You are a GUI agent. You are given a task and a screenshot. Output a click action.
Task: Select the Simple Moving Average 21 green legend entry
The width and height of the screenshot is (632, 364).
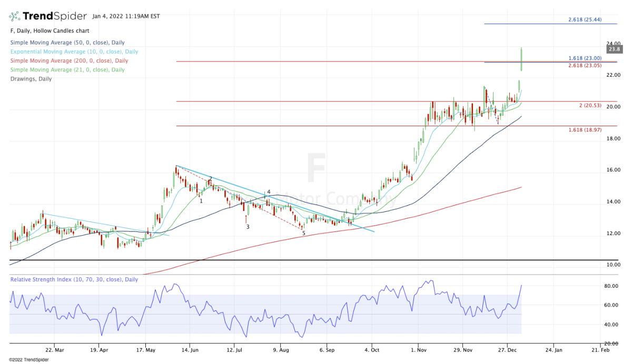coord(67,69)
